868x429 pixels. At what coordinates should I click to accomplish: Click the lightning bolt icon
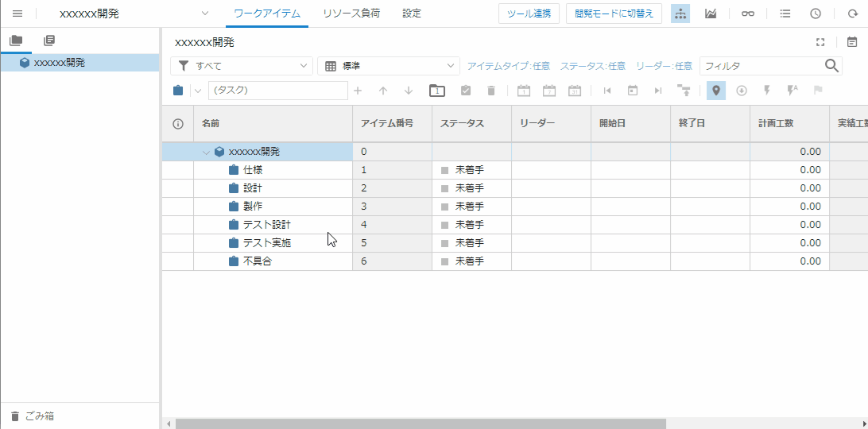pos(767,91)
